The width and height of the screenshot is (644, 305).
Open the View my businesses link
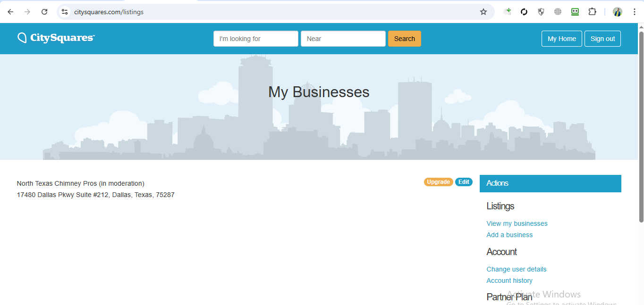tap(517, 223)
